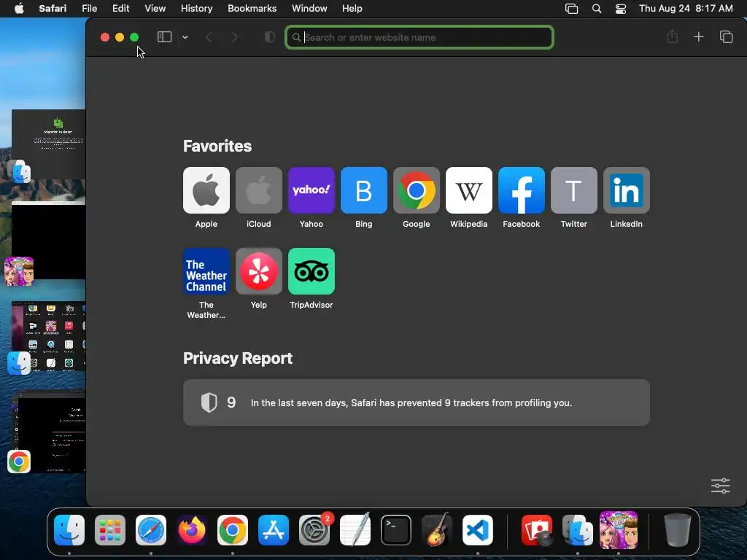Open System Preferences from the Dock
Screen dimensions: 747x560
click(314, 530)
